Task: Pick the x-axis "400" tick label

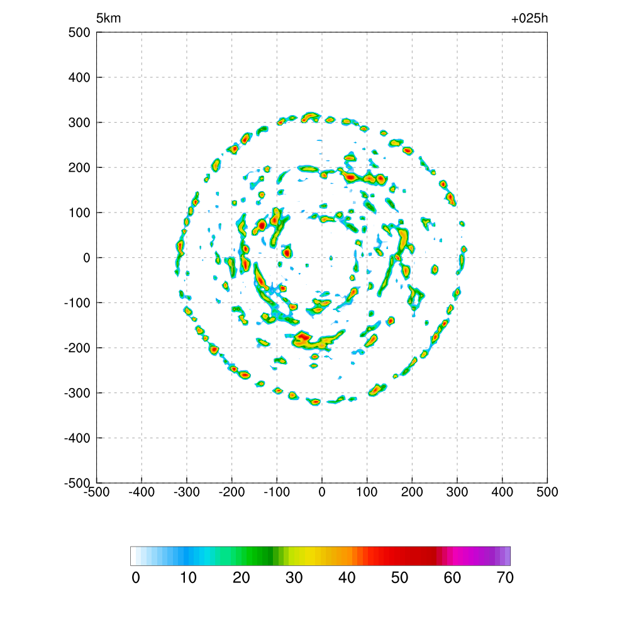Action: click(x=502, y=492)
